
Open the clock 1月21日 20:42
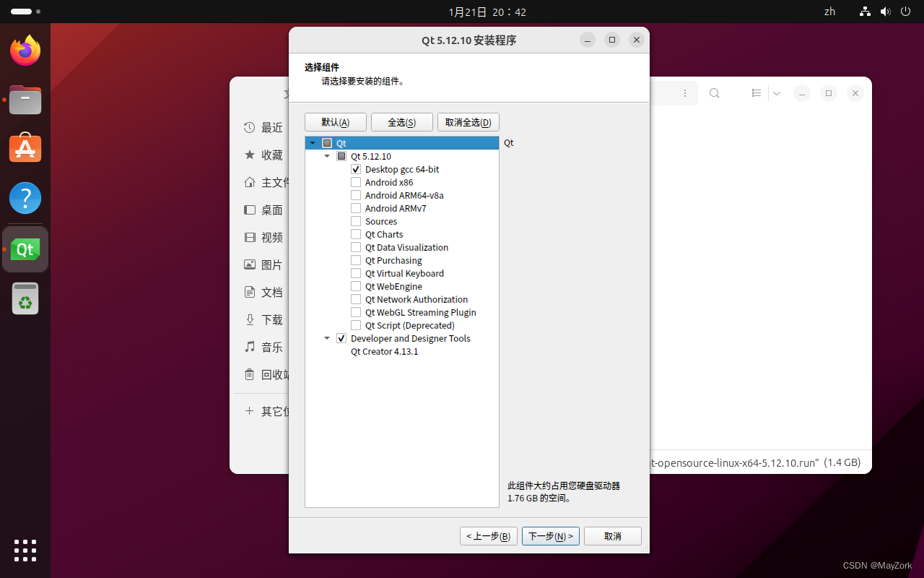click(x=487, y=12)
